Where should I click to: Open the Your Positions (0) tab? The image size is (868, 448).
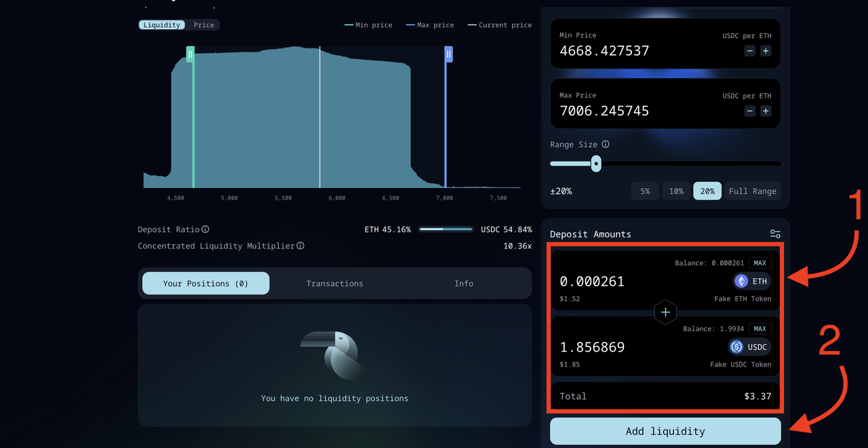point(205,283)
